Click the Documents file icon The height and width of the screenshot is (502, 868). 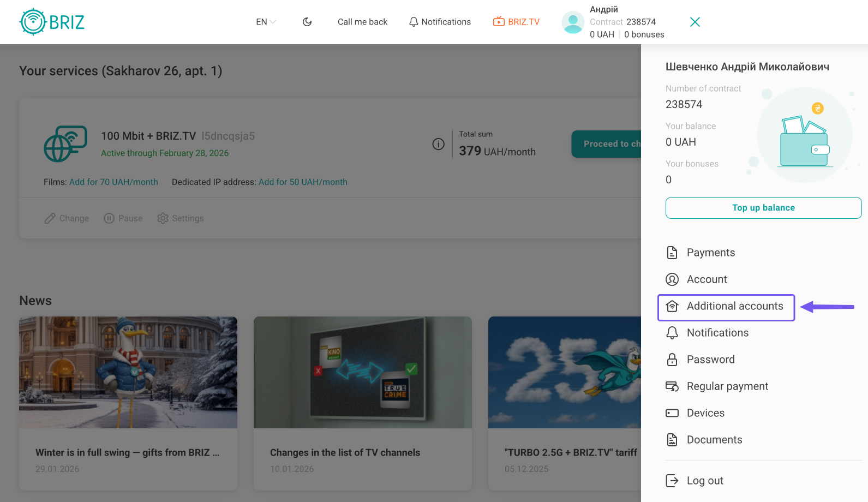(672, 440)
